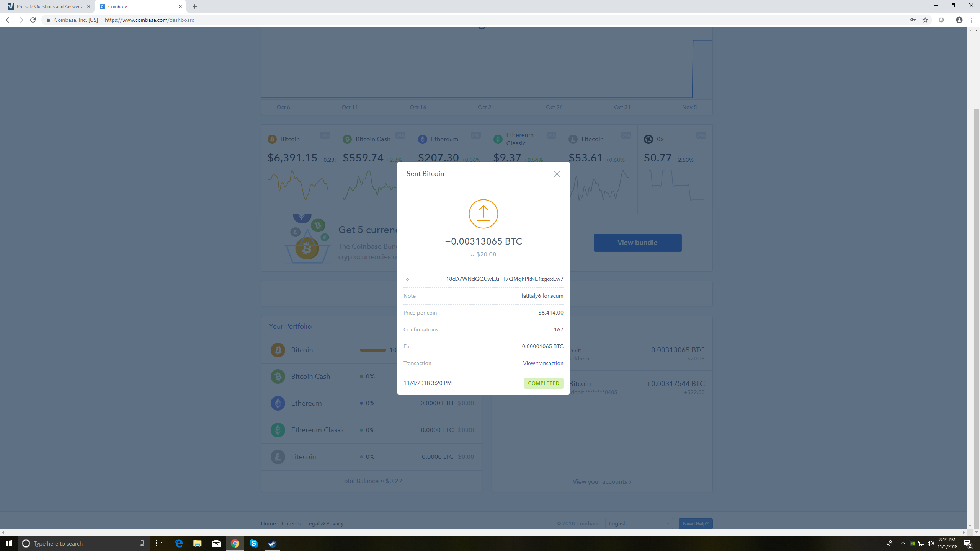Screen dimensions: 980x551
Task: Click the address bar URL
Action: pos(150,20)
